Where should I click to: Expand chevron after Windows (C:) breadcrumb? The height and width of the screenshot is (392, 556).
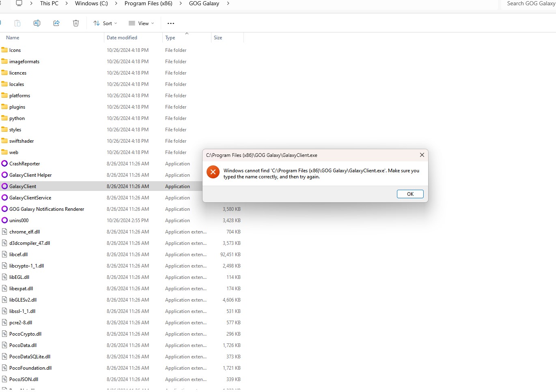pyautogui.click(x=116, y=3)
